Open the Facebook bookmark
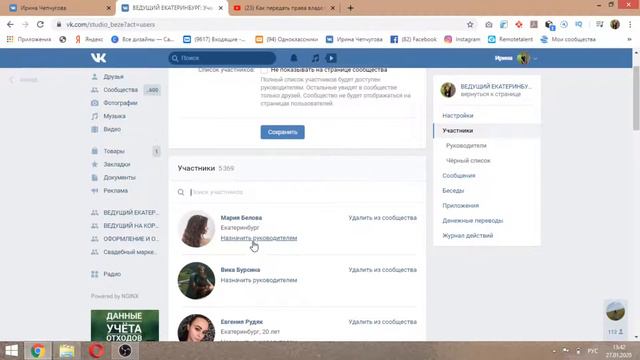 [413, 39]
